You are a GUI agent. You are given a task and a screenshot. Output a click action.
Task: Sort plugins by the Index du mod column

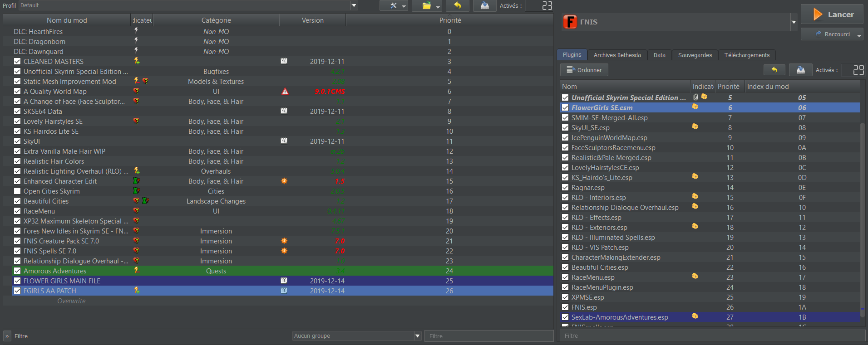[802, 87]
